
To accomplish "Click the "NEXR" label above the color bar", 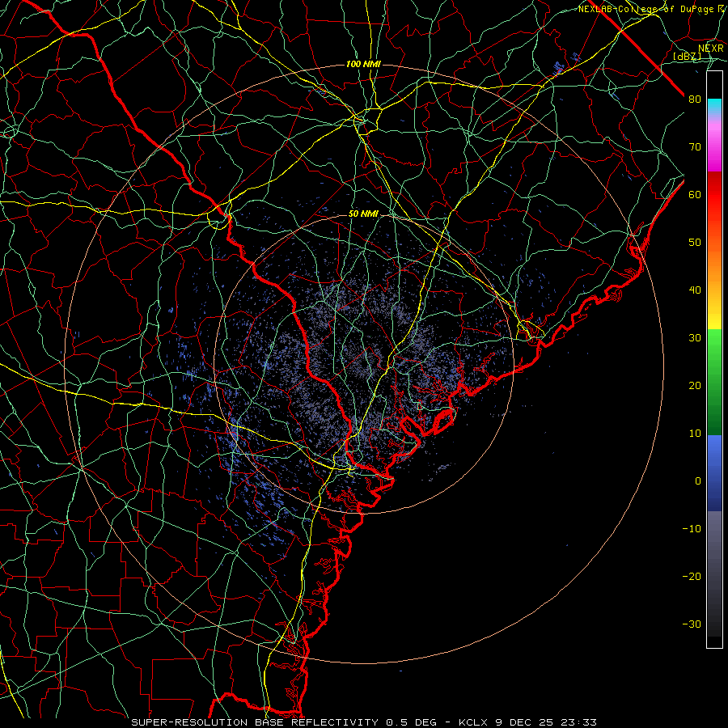I will (711, 49).
